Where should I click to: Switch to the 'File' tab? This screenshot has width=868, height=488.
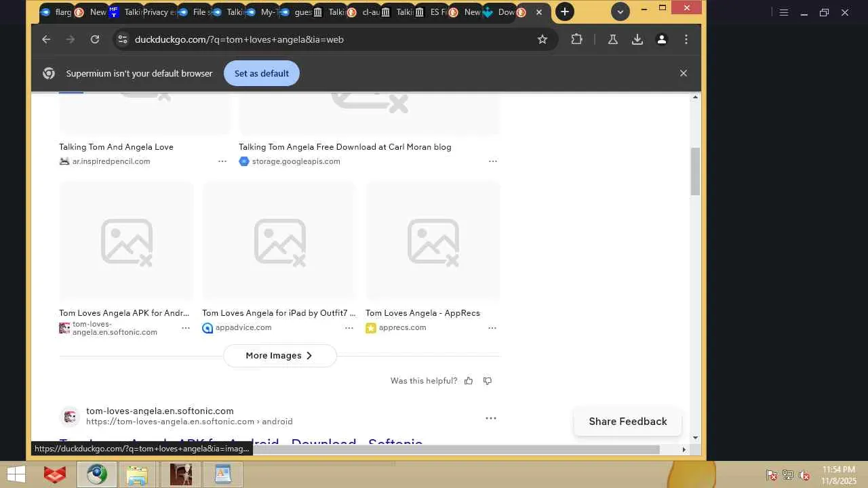tap(193, 12)
